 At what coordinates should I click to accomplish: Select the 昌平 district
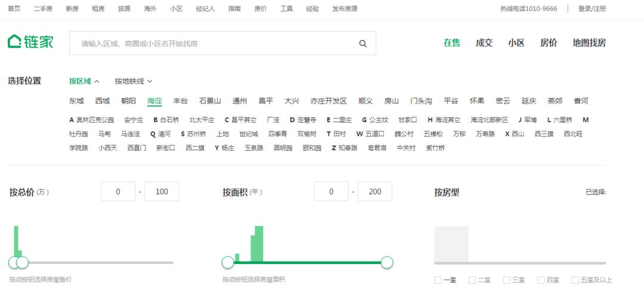click(266, 101)
